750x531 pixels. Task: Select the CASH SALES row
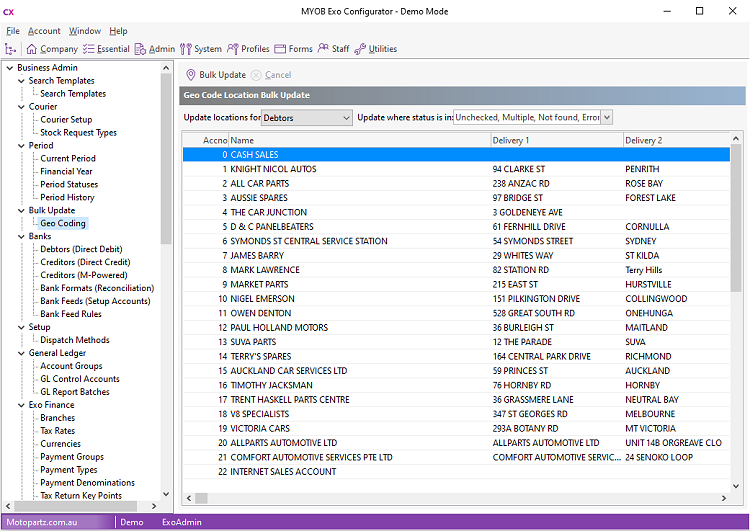(x=456, y=155)
